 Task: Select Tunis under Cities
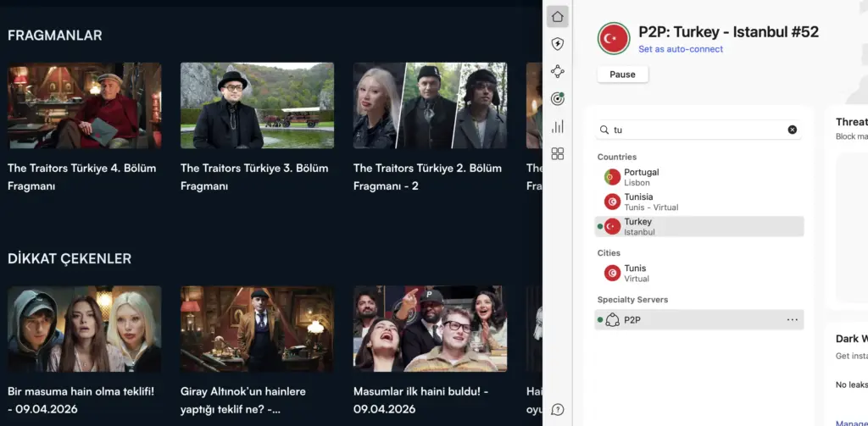[635, 273]
